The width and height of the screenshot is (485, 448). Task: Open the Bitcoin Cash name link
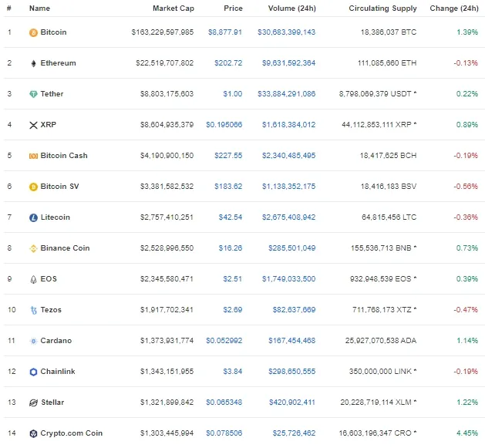64,156
